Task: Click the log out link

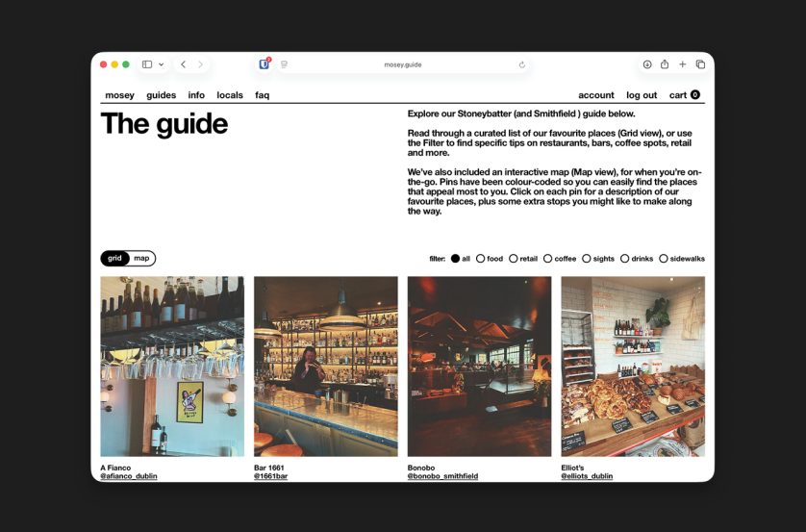Action: [x=642, y=95]
